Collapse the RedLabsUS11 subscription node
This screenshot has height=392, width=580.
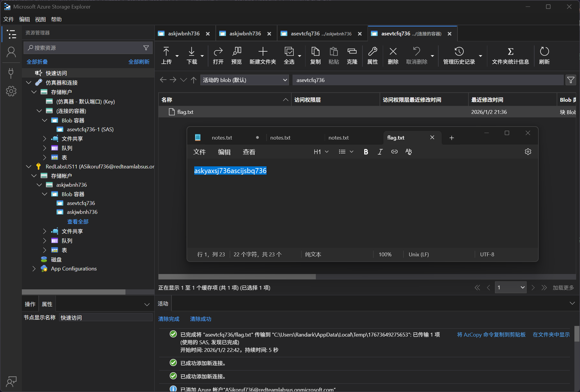point(29,166)
